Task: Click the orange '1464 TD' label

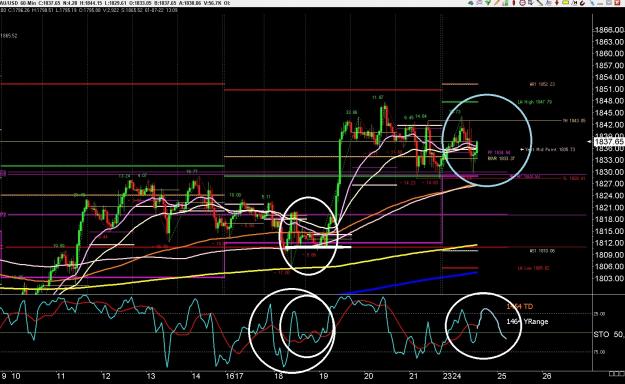Action: click(x=519, y=307)
